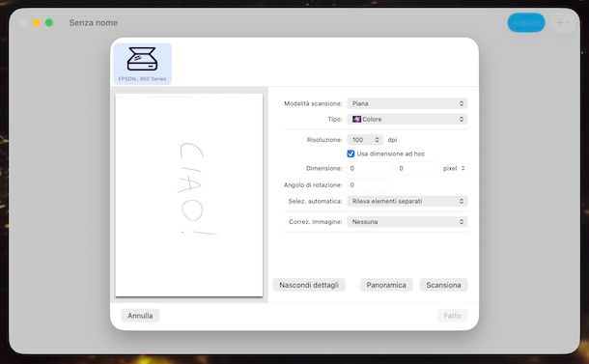This screenshot has height=364, width=589.
Task: Click the Fatto button
Action: pyautogui.click(x=452, y=316)
